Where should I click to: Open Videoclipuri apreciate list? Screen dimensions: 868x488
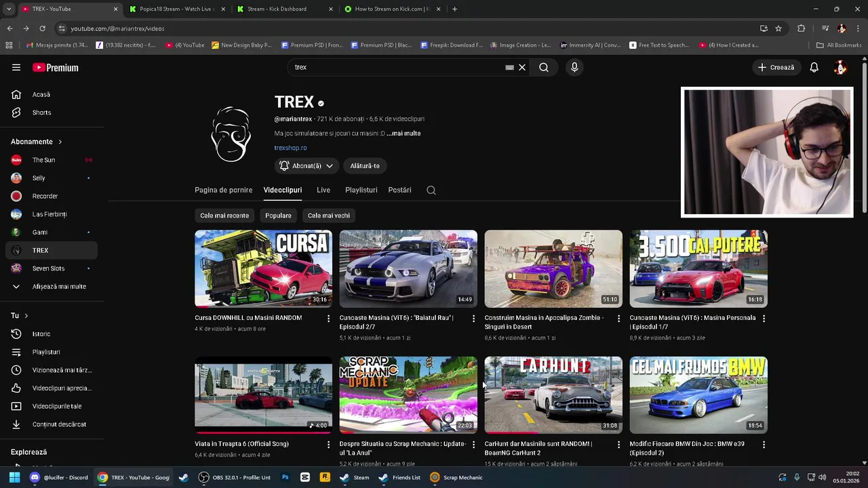point(52,388)
